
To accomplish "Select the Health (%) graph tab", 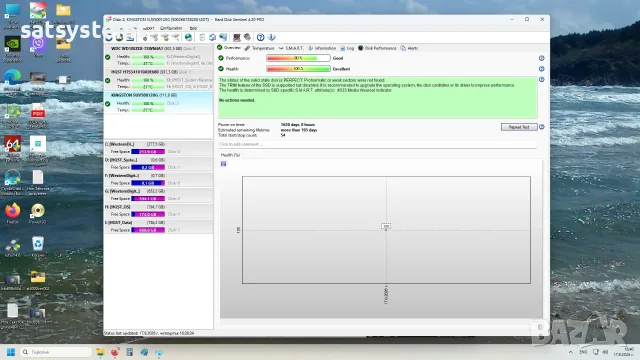I will [x=230, y=155].
